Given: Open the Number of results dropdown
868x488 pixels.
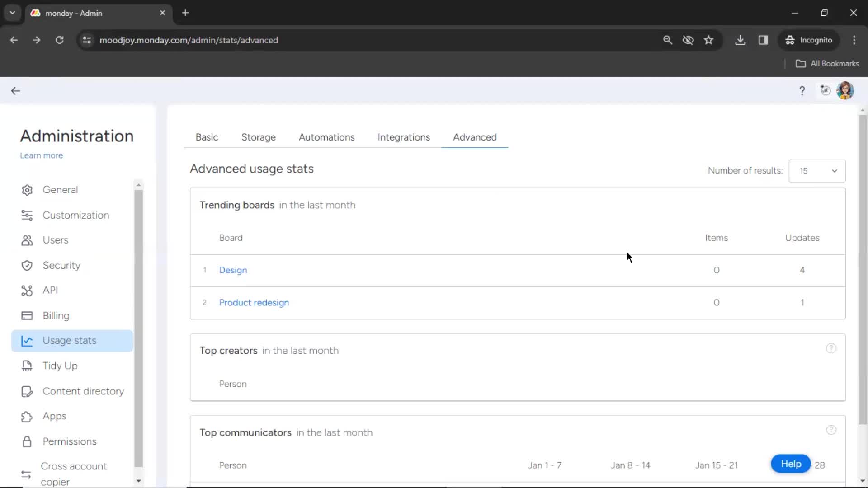Looking at the screenshot, I should pyautogui.click(x=817, y=170).
